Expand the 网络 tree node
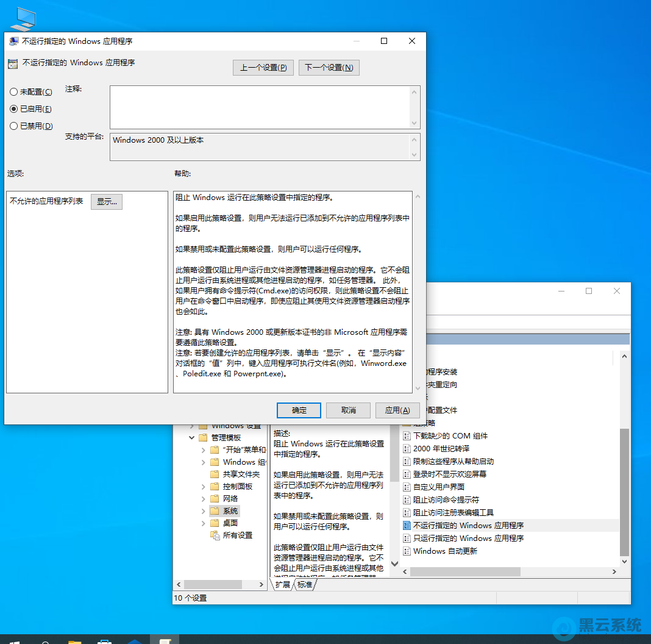The width and height of the screenshot is (651, 644). point(204,498)
